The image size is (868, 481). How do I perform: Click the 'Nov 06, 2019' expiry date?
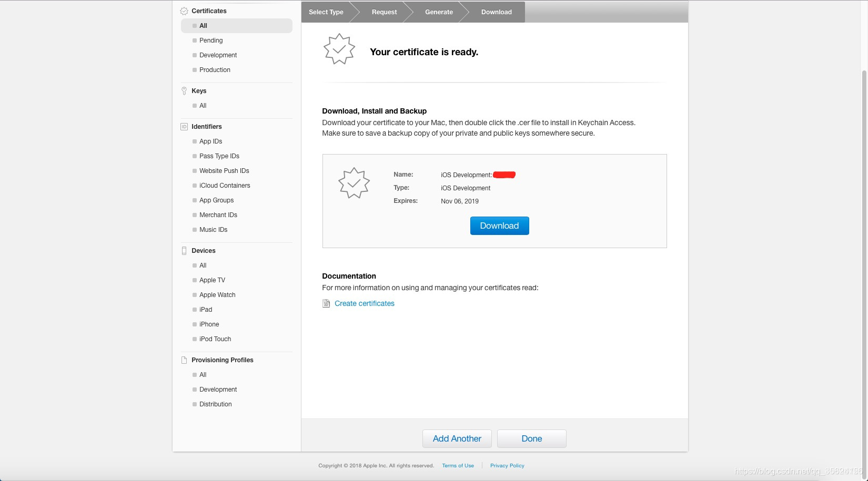(x=460, y=201)
